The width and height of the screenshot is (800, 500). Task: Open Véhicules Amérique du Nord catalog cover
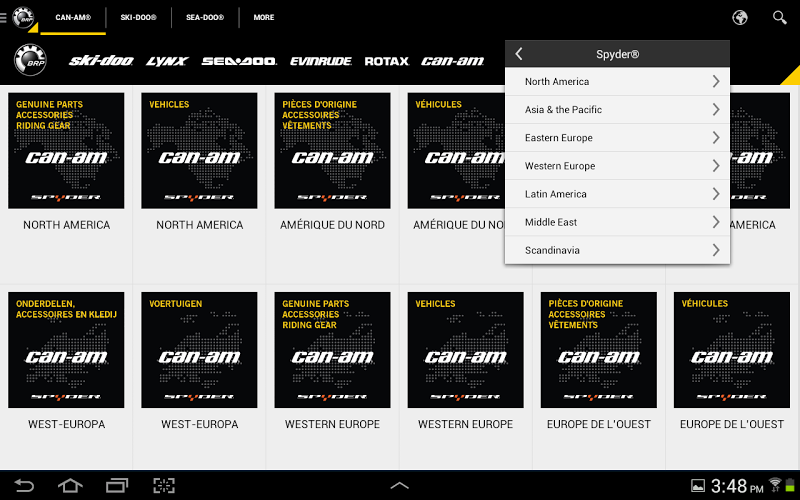pyautogui.click(x=456, y=151)
